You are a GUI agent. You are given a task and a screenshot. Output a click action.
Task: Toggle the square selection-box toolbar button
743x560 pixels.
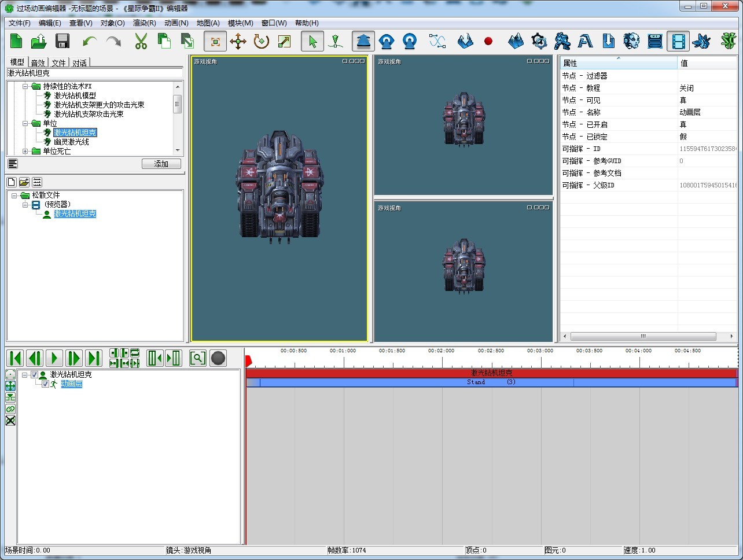pyautogui.click(x=215, y=41)
